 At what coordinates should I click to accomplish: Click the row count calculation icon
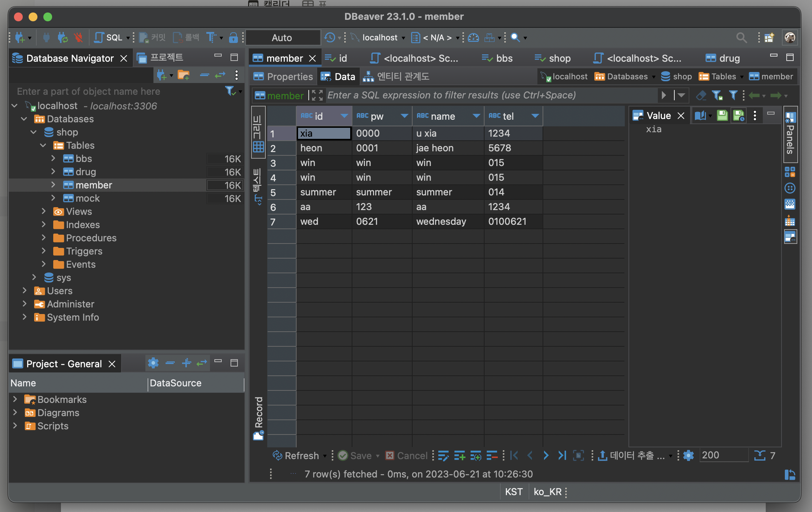(760, 455)
